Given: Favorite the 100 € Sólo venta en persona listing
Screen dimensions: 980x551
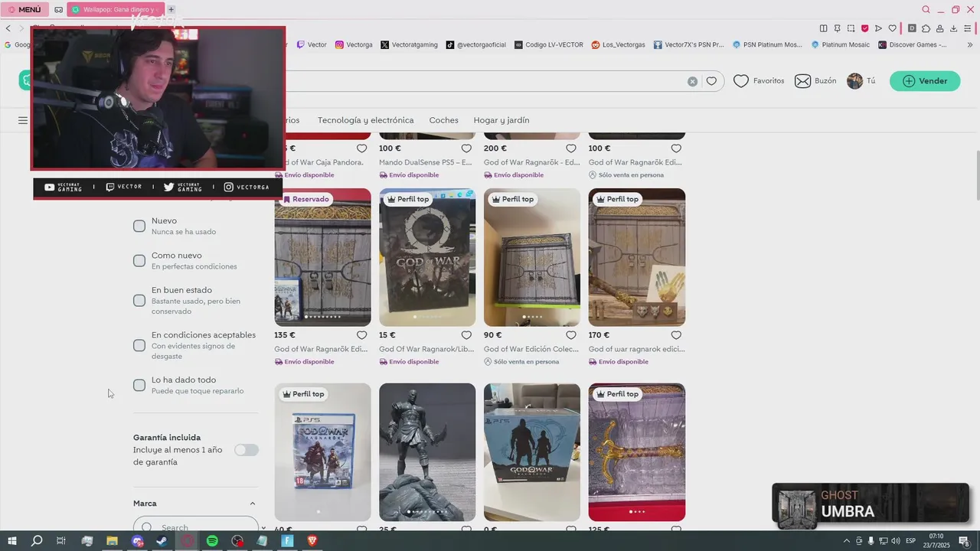Looking at the screenshot, I should point(676,148).
